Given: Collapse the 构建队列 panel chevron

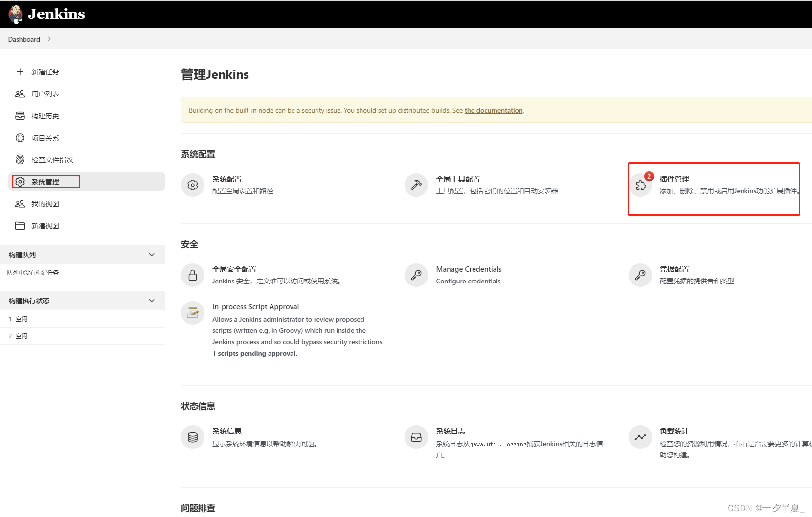Looking at the screenshot, I should 152,255.
